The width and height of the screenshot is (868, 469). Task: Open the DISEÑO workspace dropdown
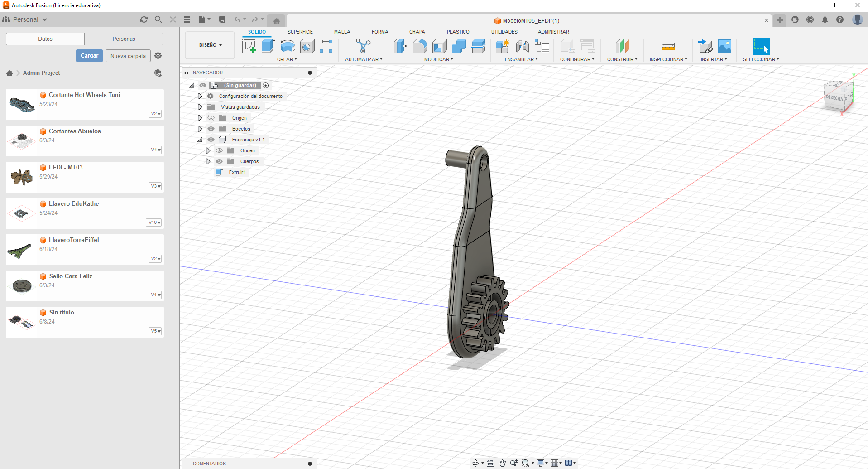210,45
